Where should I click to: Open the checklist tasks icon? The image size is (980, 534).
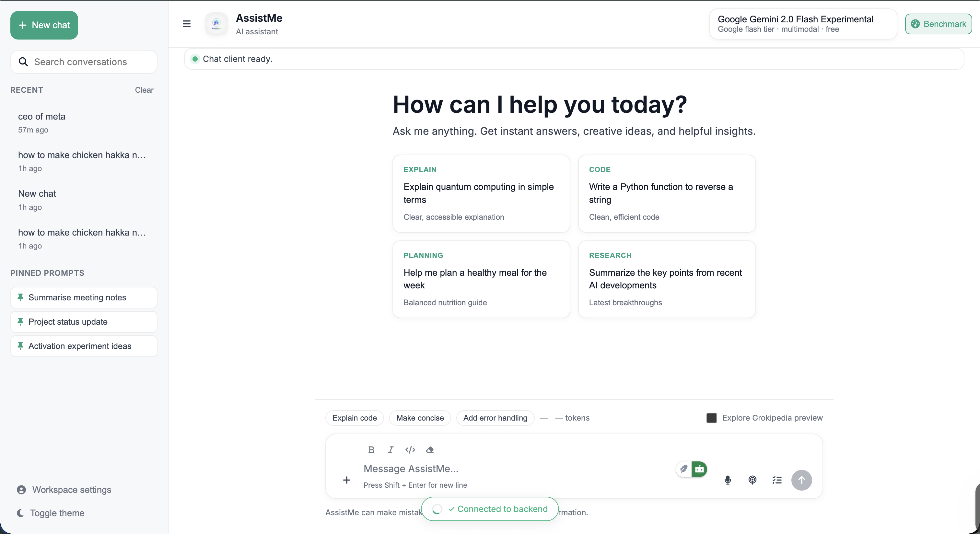coord(777,480)
